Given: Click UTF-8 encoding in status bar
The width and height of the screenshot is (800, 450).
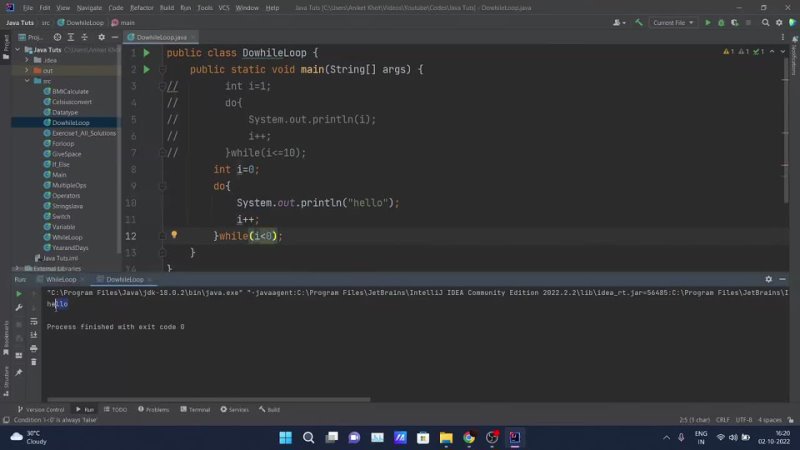Looking at the screenshot, I should [x=744, y=420].
